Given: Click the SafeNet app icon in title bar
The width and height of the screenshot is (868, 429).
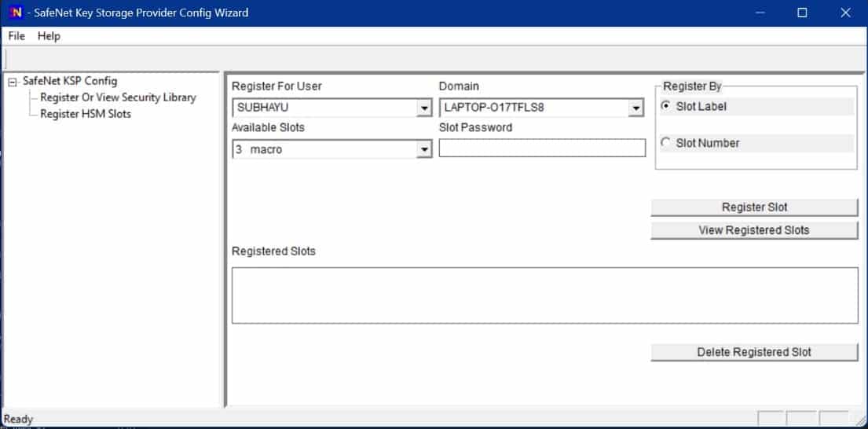Looking at the screenshot, I should 15,13.
